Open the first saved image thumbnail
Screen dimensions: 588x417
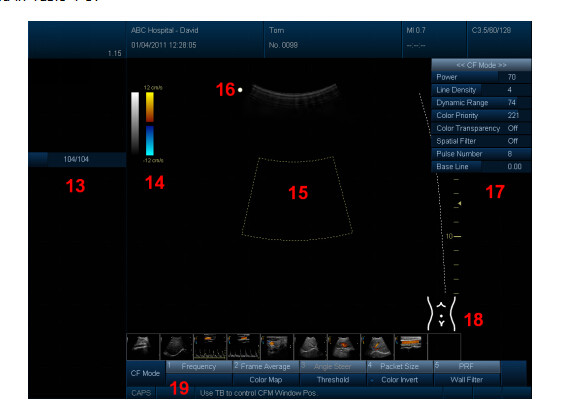[x=143, y=347]
